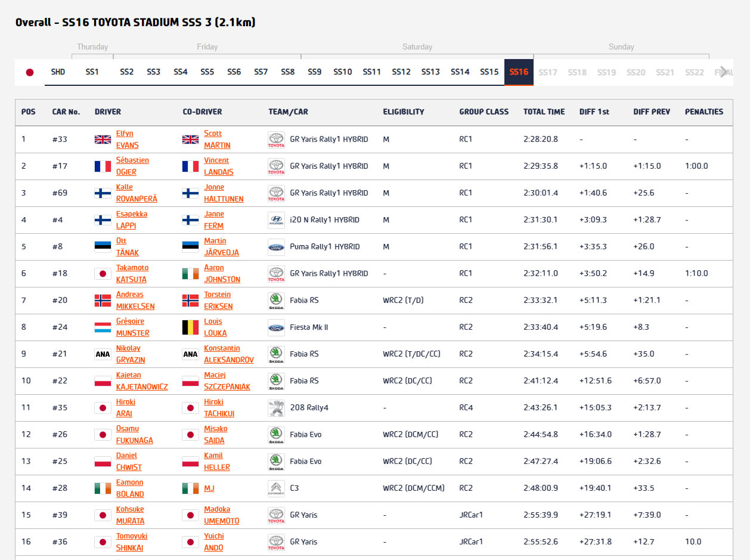Open the SS12 stage tab
750x560 pixels.
401,72
